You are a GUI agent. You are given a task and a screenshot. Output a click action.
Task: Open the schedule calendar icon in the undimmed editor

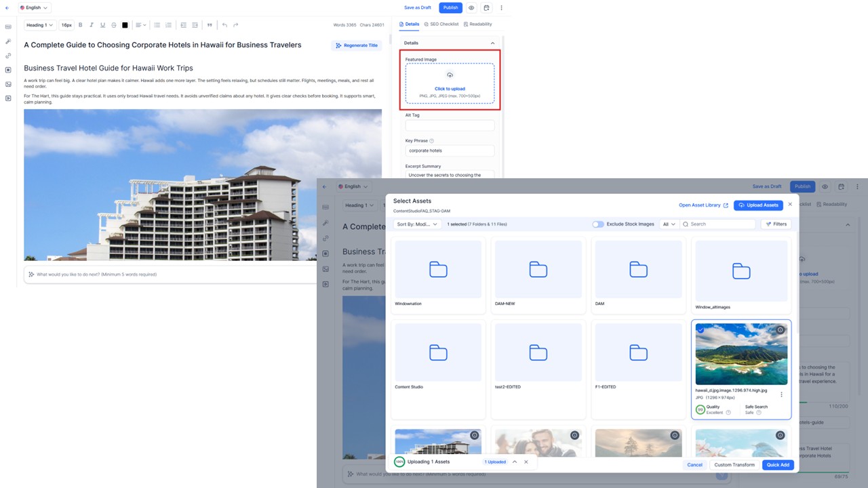pyautogui.click(x=486, y=7)
